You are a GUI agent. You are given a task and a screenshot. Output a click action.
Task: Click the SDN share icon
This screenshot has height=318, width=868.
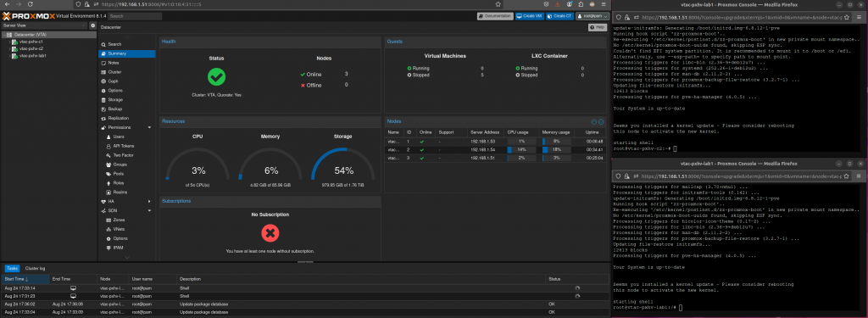tap(104, 210)
